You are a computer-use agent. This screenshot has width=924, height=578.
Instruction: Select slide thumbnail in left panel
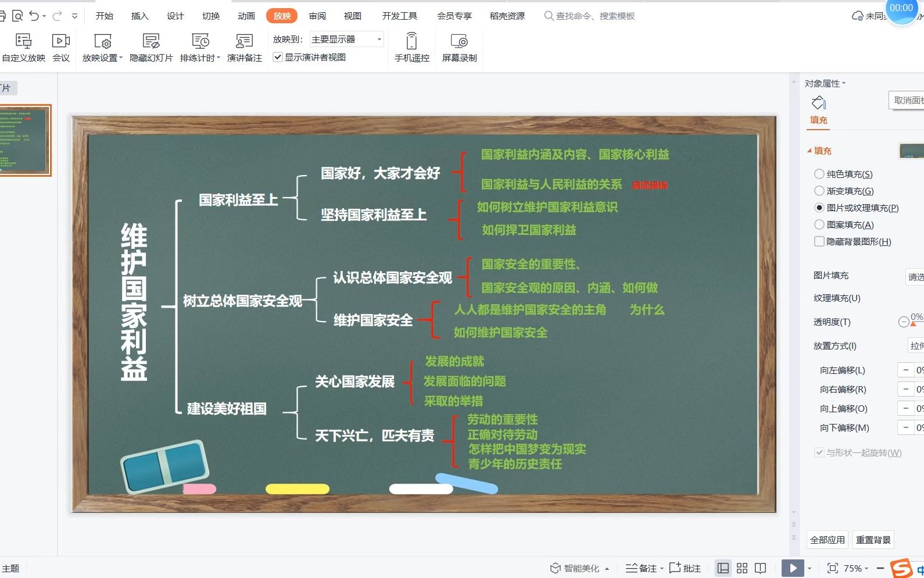tap(25, 140)
